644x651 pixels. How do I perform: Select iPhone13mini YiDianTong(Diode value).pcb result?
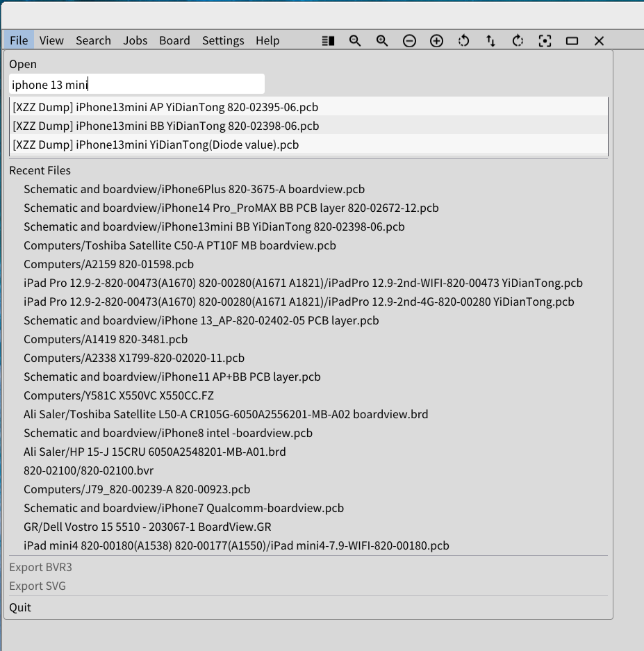pyautogui.click(x=308, y=145)
